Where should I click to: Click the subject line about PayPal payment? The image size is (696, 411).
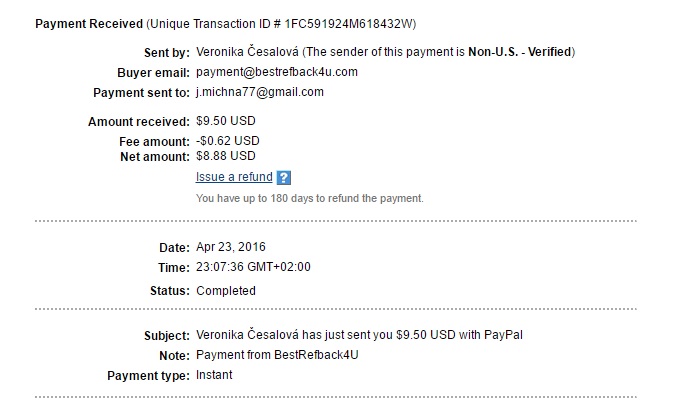359,335
